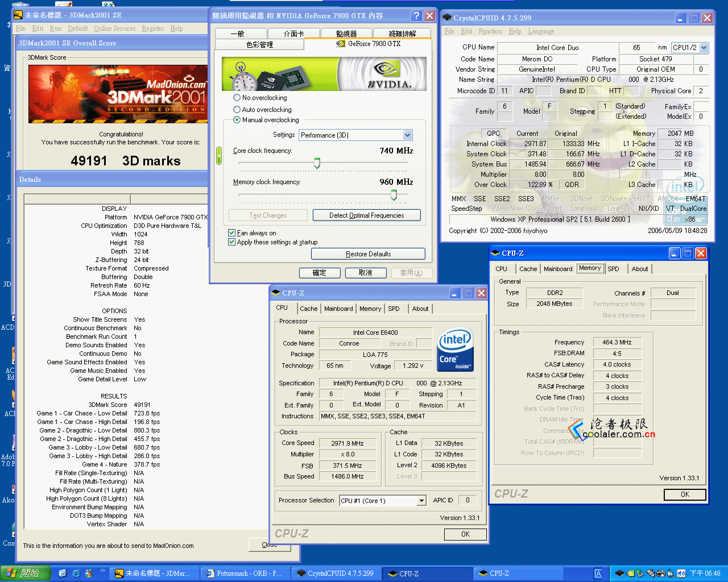Open About tab in CPU-Z memory window

[x=640, y=269]
